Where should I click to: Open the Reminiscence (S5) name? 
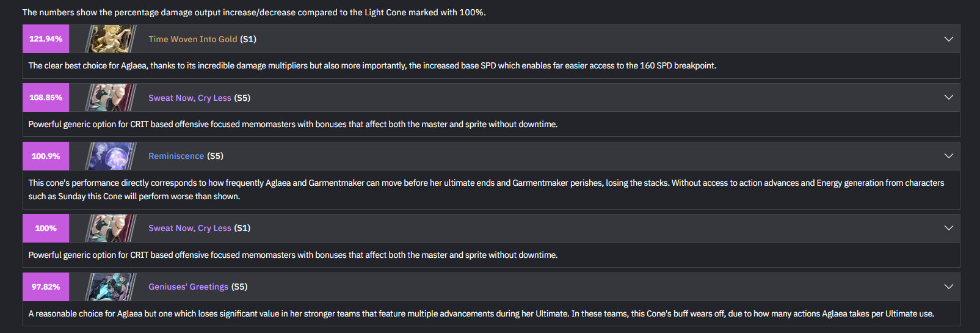tap(186, 156)
